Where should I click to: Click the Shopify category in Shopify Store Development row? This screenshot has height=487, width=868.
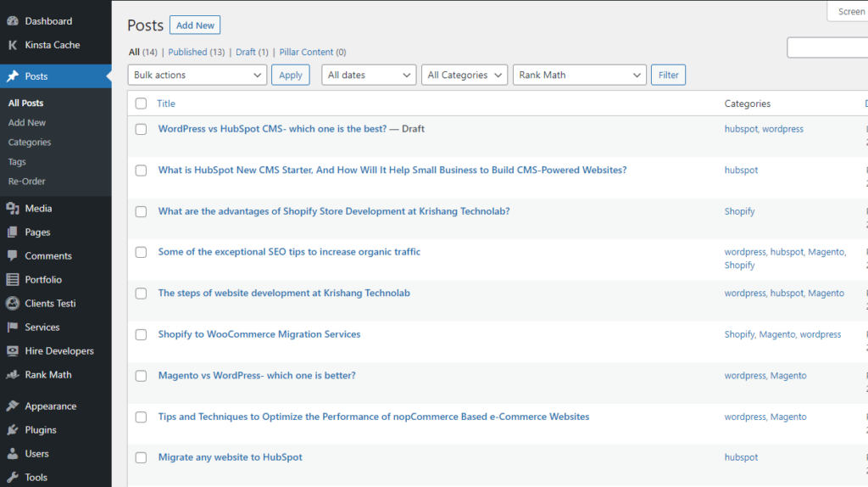click(739, 211)
